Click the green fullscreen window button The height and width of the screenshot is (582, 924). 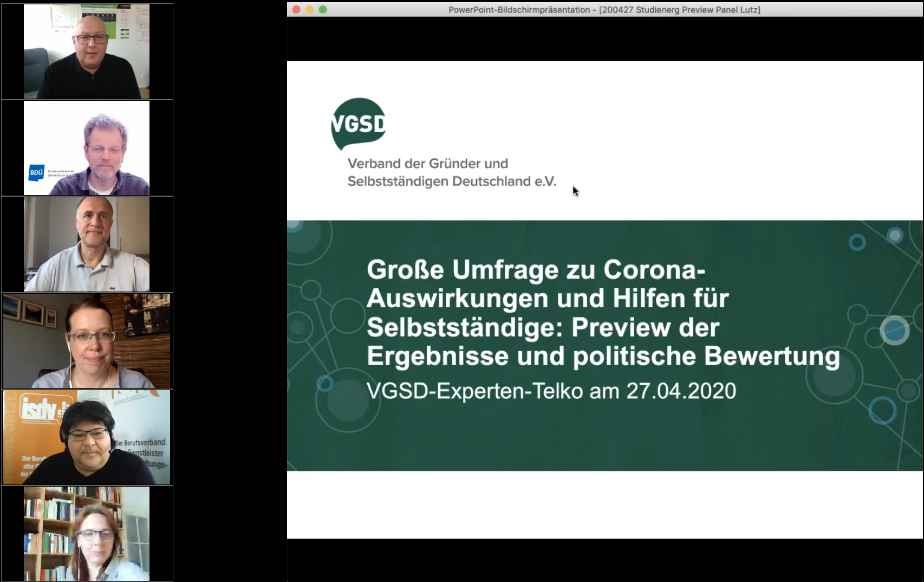click(x=323, y=9)
